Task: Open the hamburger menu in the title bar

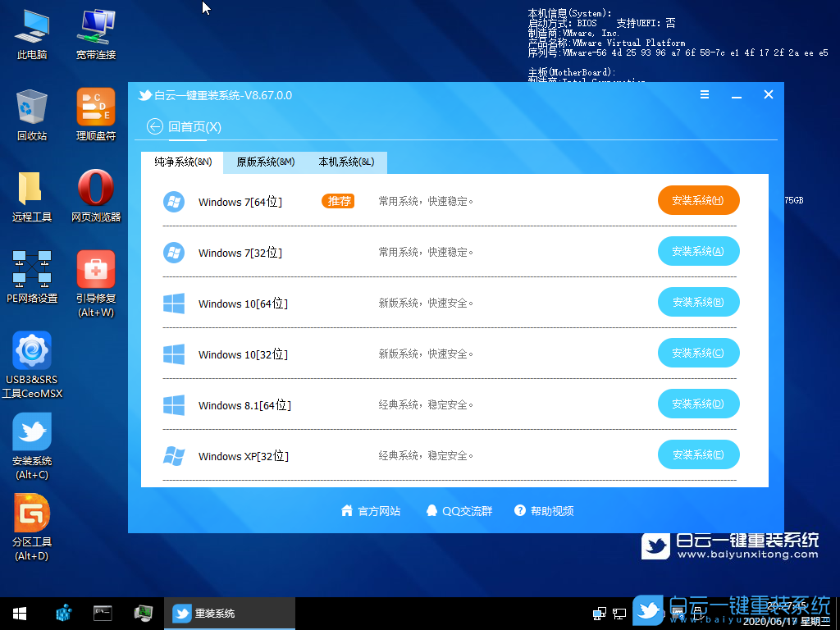Action: 705,94
